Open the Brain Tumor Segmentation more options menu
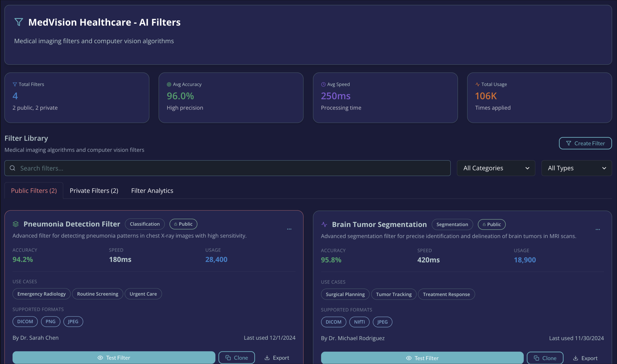The height and width of the screenshot is (364, 617). [x=598, y=230]
